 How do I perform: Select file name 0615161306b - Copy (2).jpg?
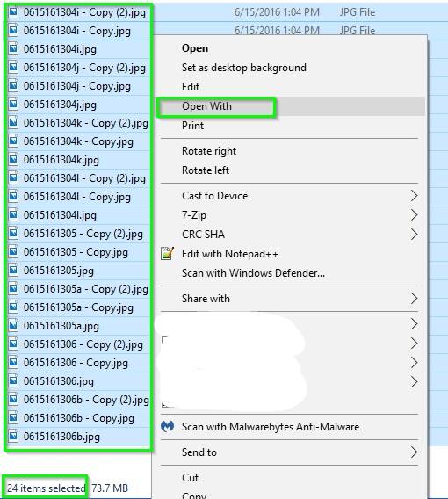click(x=86, y=400)
